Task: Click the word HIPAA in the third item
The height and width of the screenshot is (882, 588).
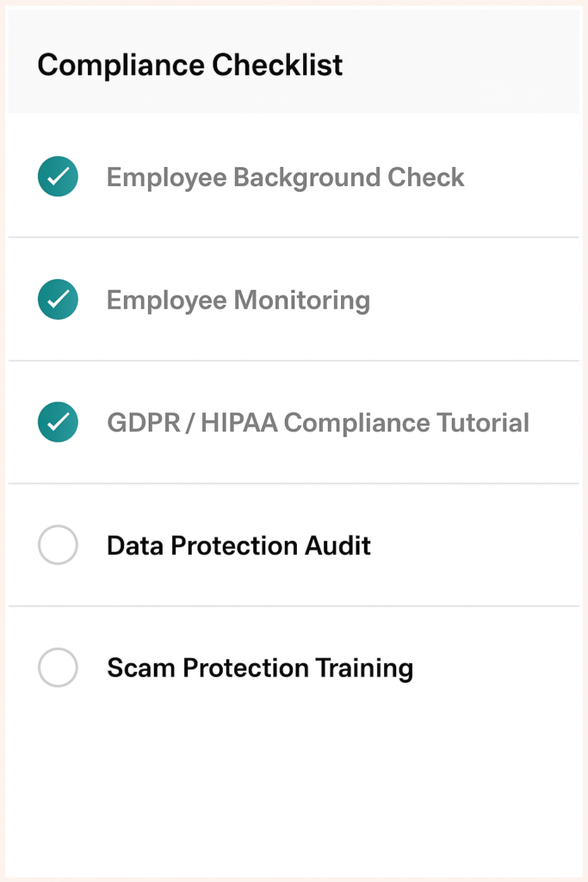Action: (x=239, y=422)
